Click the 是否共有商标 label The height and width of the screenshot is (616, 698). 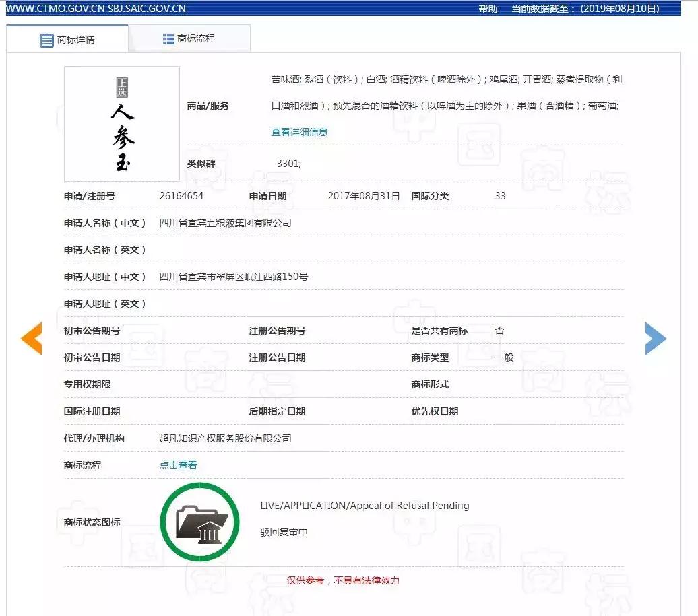[x=439, y=331]
